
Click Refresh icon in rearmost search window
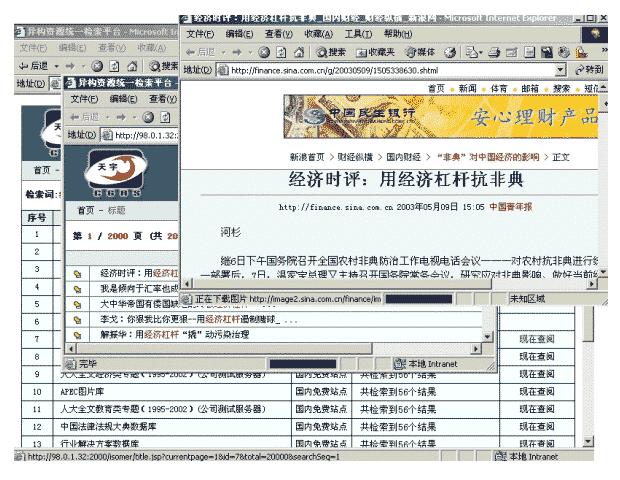click(x=114, y=66)
